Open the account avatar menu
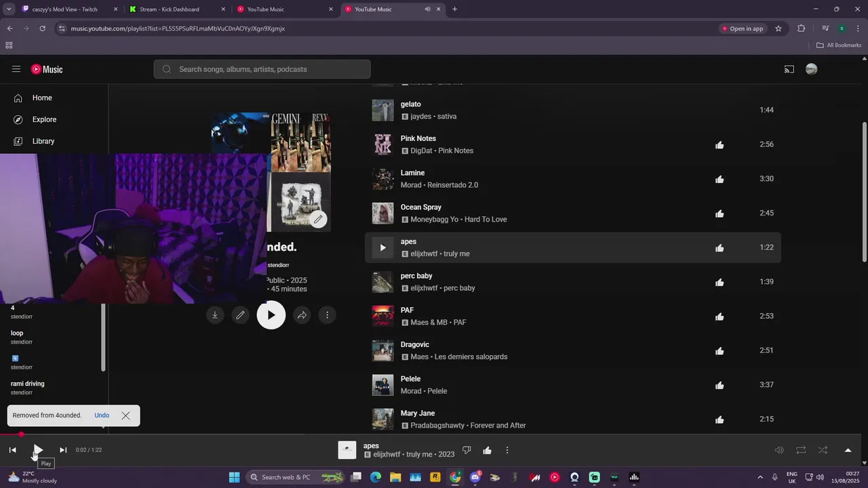The width and height of the screenshot is (868, 488). tap(811, 69)
